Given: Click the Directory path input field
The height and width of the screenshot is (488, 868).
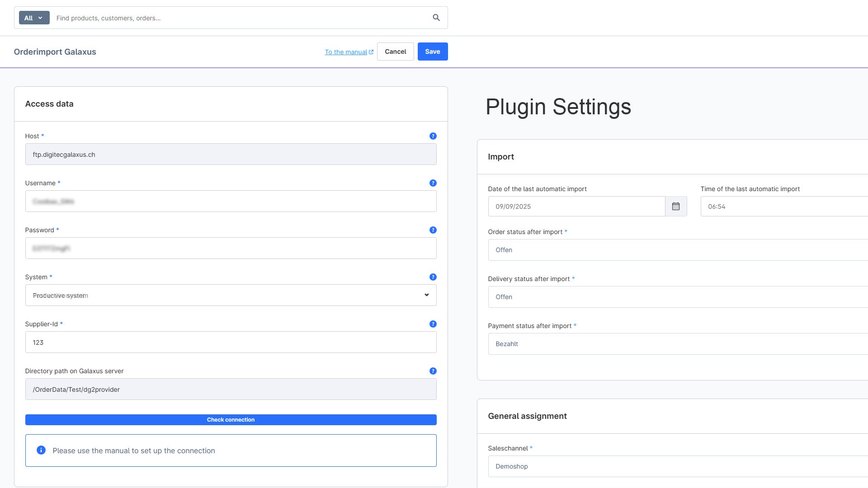Looking at the screenshot, I should pos(231,389).
